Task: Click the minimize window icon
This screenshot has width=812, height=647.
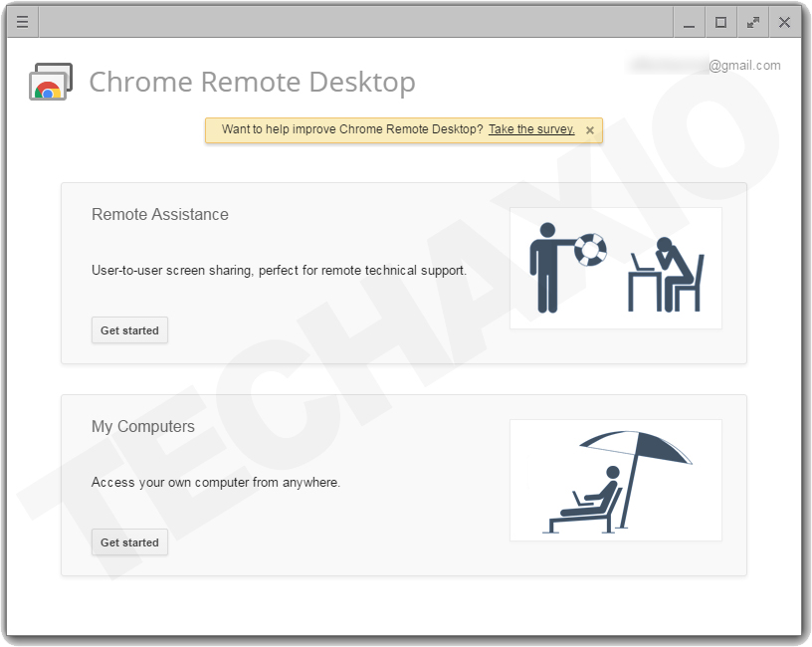Action: (x=690, y=21)
